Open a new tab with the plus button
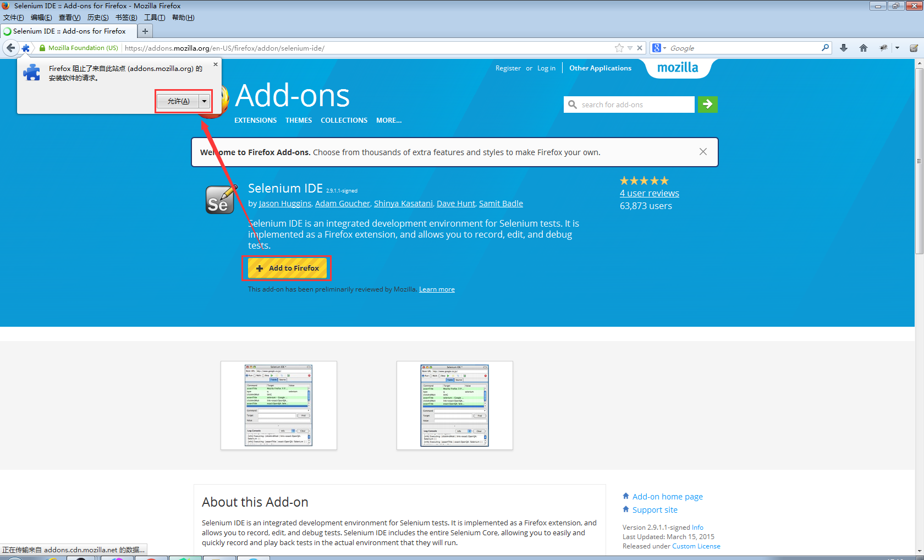This screenshot has width=924, height=560. [x=145, y=31]
